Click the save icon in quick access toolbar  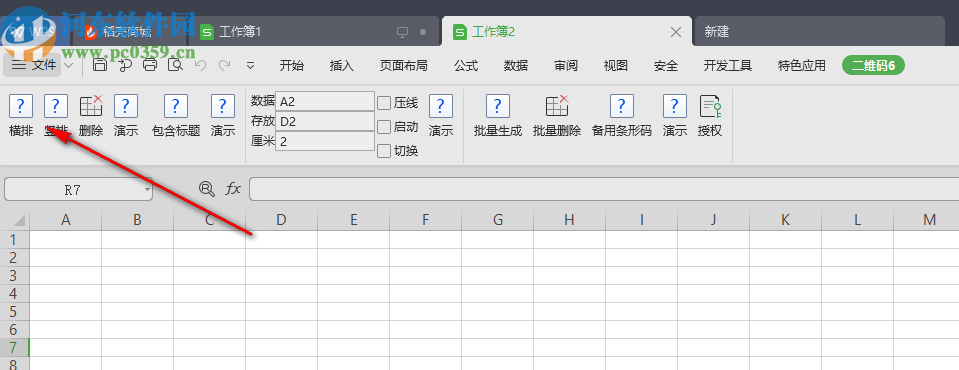point(100,65)
